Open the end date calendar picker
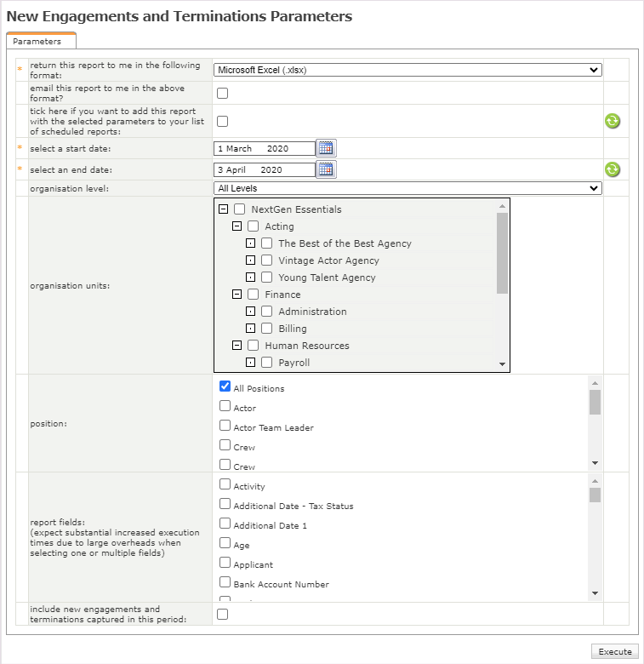The height and width of the screenshot is (664, 644). click(326, 169)
